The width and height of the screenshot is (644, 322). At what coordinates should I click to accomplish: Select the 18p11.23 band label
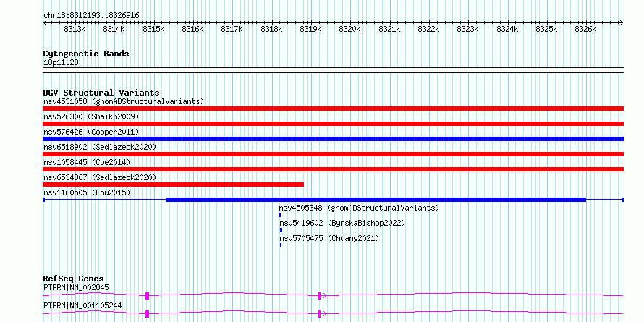point(61,63)
